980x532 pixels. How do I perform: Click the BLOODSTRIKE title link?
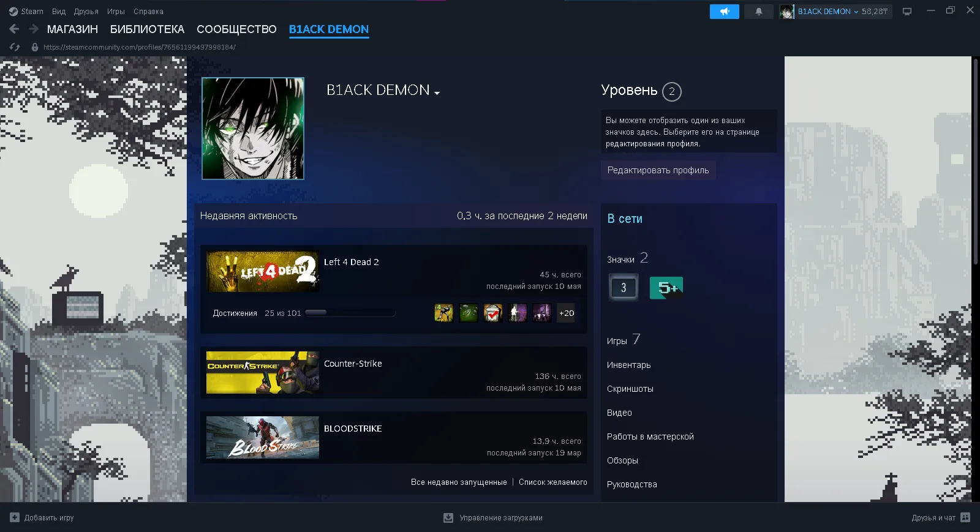click(353, 429)
